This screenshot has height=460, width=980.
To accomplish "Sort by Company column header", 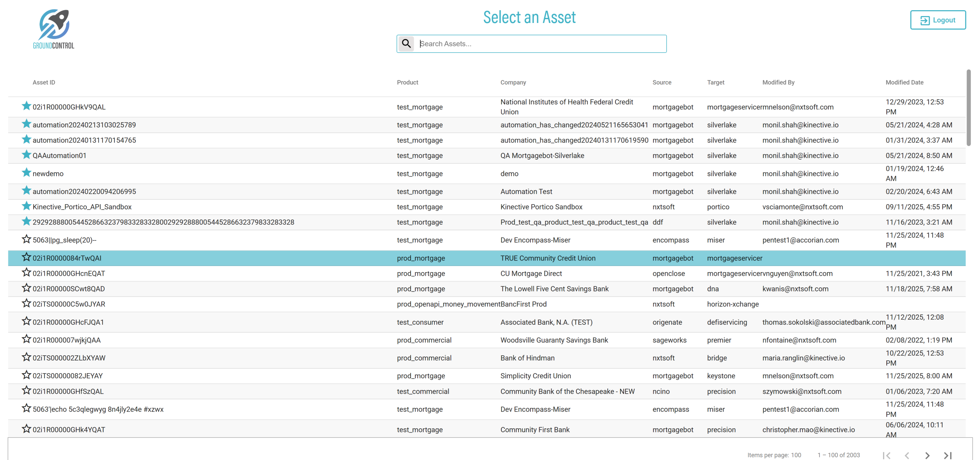I will pyautogui.click(x=513, y=82).
